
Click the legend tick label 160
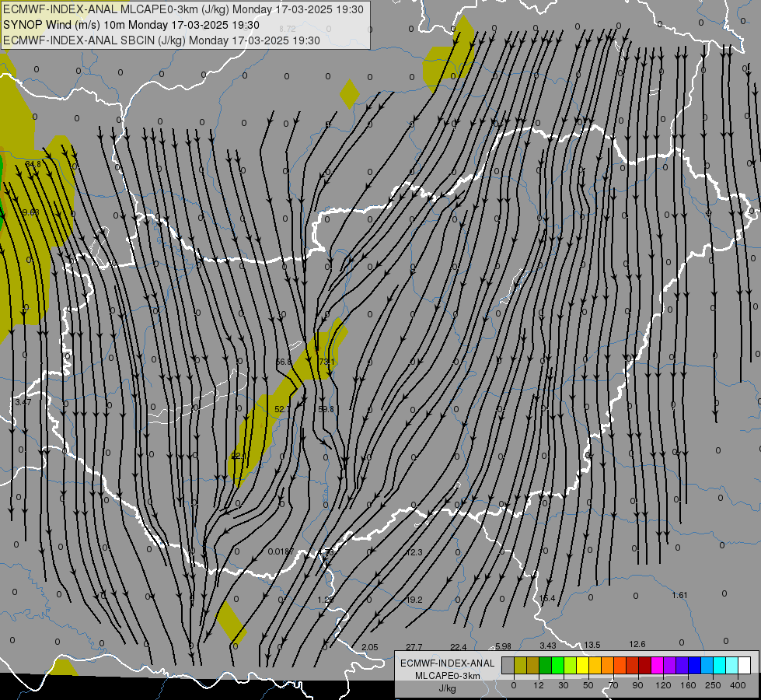pos(688,685)
